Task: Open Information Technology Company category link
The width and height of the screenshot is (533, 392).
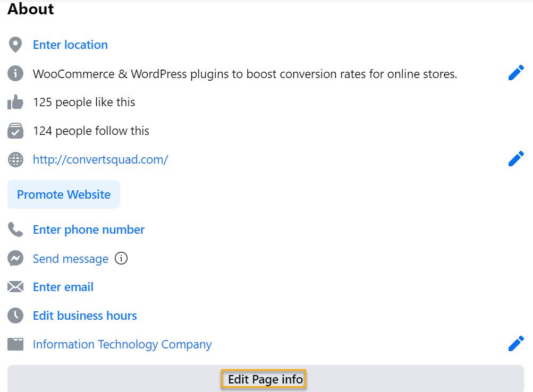Action: pos(122,344)
